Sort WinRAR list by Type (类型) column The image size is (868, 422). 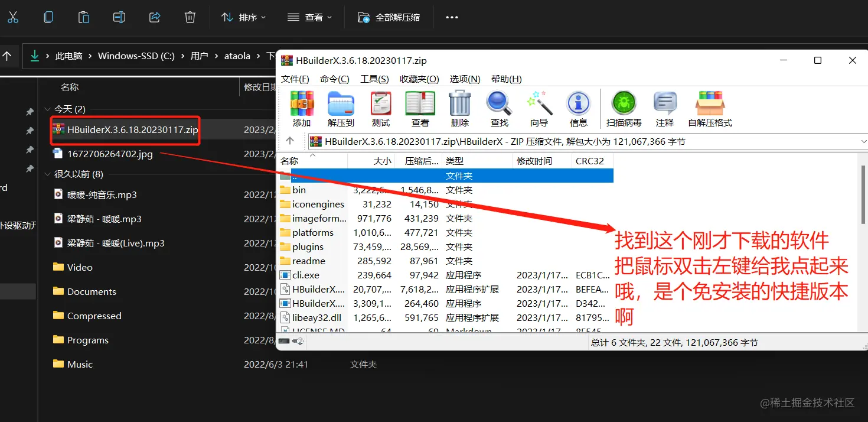click(x=477, y=161)
